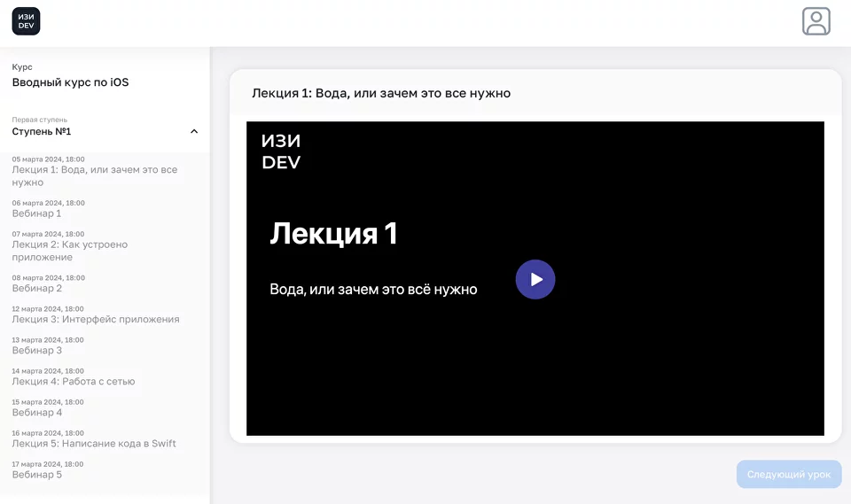Select Вебинар 4 from lesson list
851x504 pixels.
pyautogui.click(x=37, y=412)
